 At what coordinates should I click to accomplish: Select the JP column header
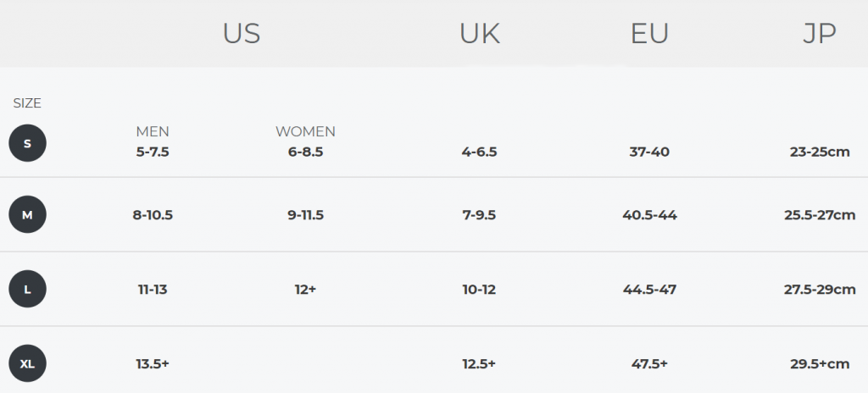point(820,34)
